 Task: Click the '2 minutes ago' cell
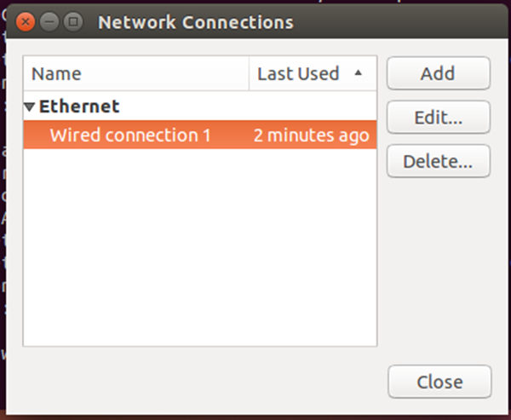pyautogui.click(x=311, y=135)
